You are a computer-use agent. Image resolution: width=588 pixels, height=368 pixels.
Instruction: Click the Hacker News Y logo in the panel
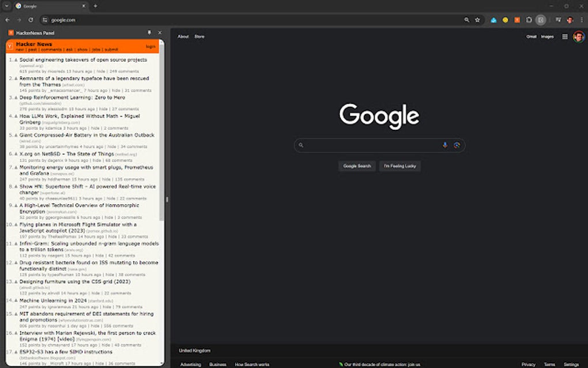10,45
